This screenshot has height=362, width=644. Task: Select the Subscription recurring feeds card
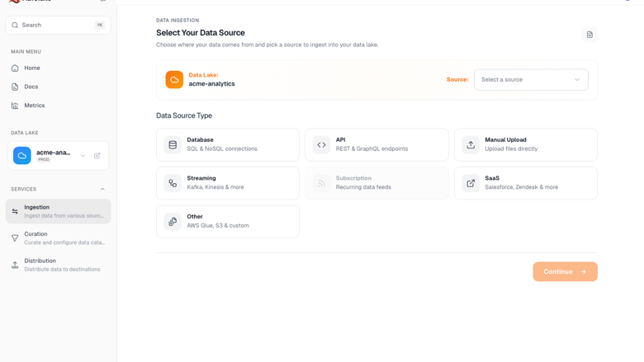tap(376, 183)
